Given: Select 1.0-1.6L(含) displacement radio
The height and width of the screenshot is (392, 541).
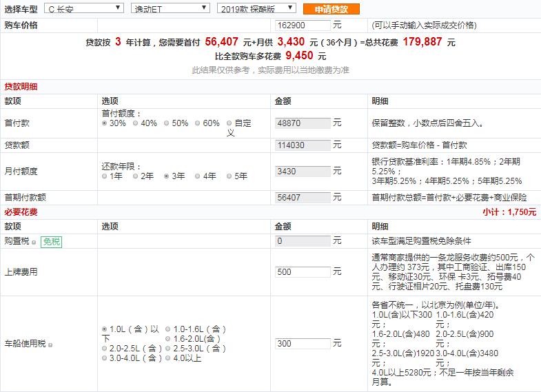Looking at the screenshot, I should [x=167, y=329].
